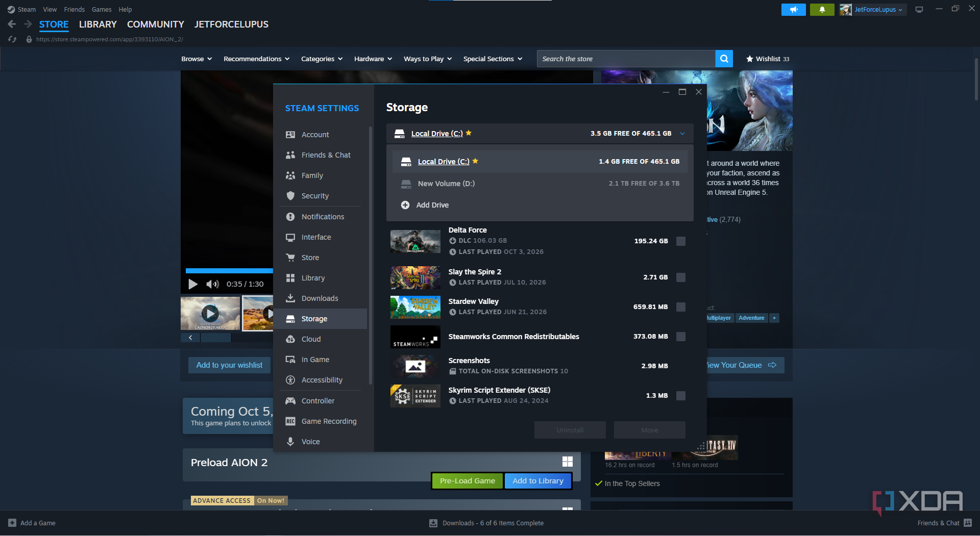
Task: Click Add to your wishlist
Action: click(x=229, y=365)
